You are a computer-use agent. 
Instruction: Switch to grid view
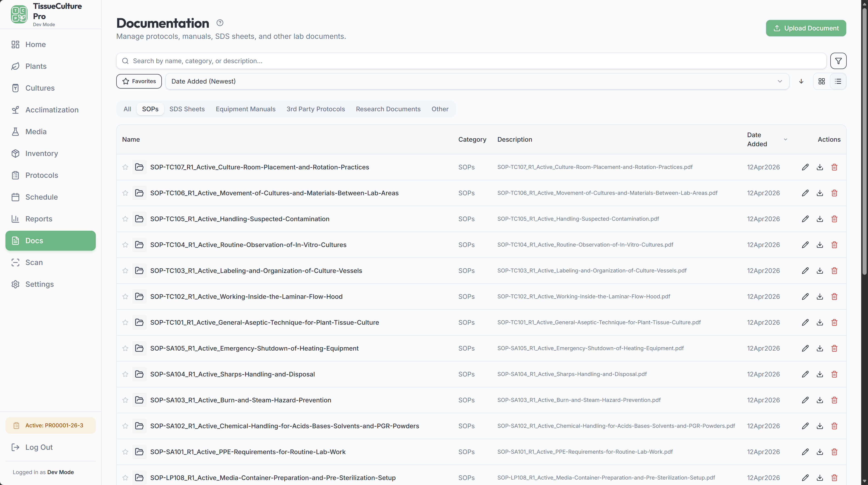pyautogui.click(x=821, y=81)
